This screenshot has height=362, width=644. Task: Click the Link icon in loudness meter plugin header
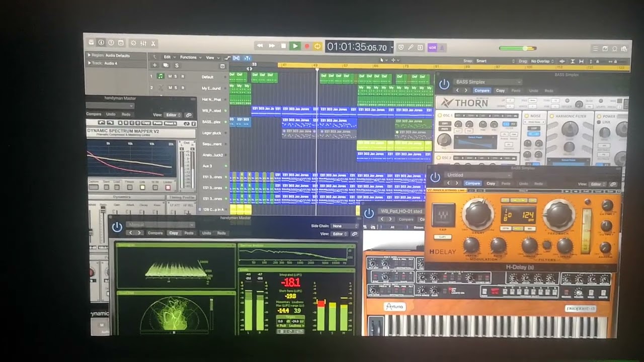354,234
